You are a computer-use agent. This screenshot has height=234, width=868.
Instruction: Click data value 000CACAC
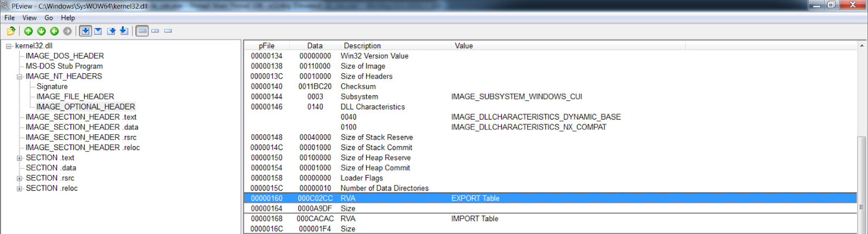(x=315, y=219)
